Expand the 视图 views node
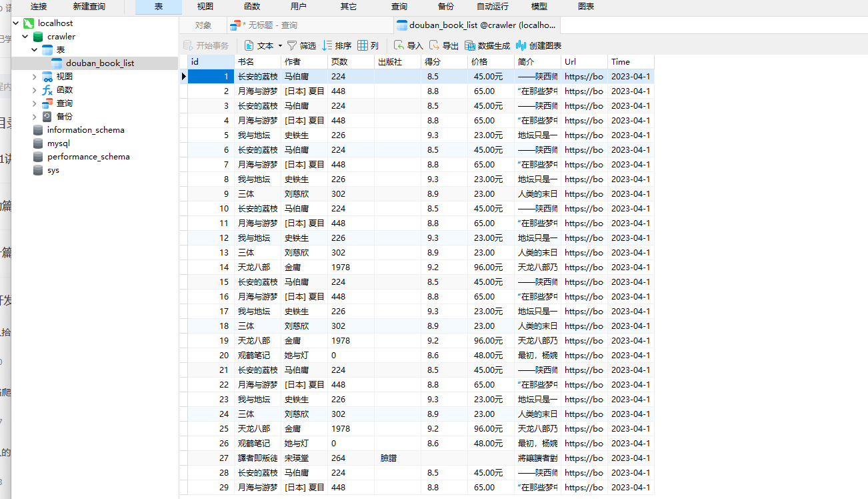The height and width of the screenshot is (499, 868). click(x=35, y=77)
